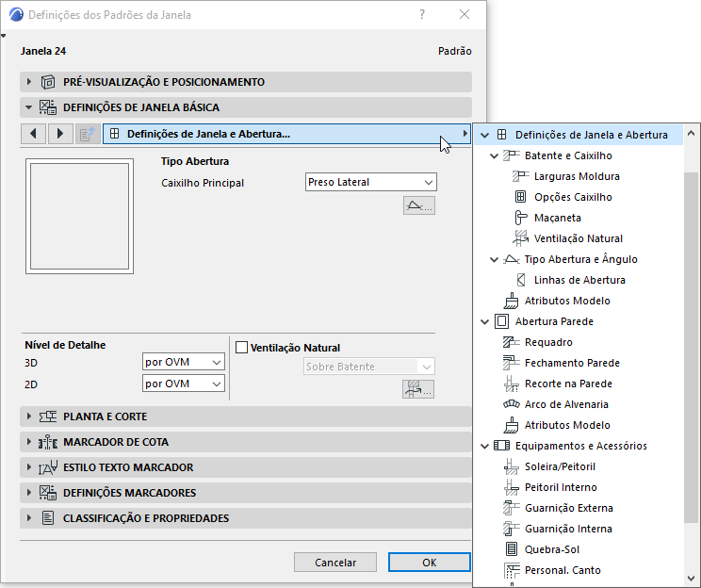Click the popup list vertical scrollbar thumb
The height and width of the screenshot is (588, 701).
[x=691, y=347]
